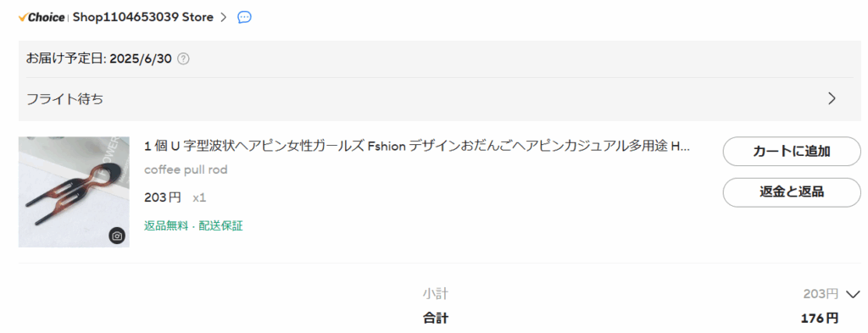Click the 返金と返品 button
Screen dimensions: 868x333
click(x=792, y=192)
